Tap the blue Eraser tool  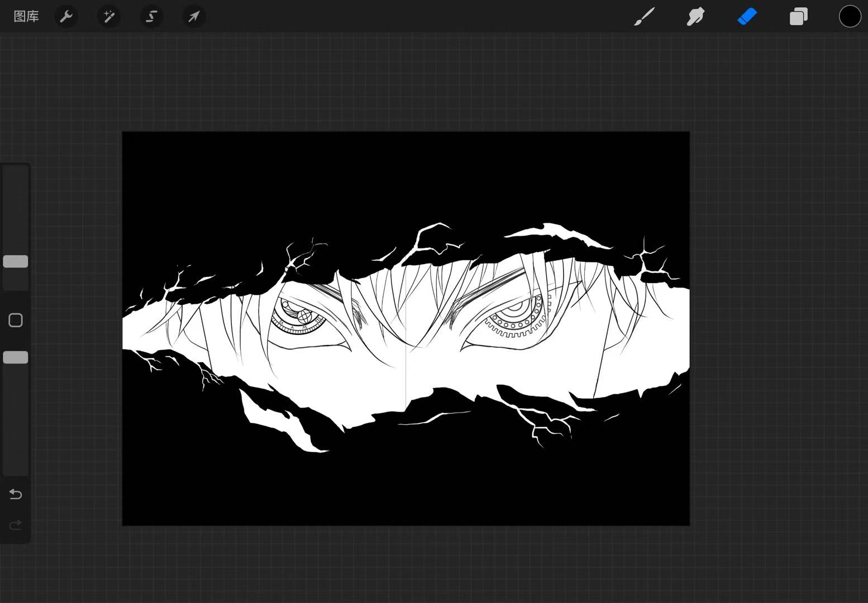pyautogui.click(x=747, y=17)
